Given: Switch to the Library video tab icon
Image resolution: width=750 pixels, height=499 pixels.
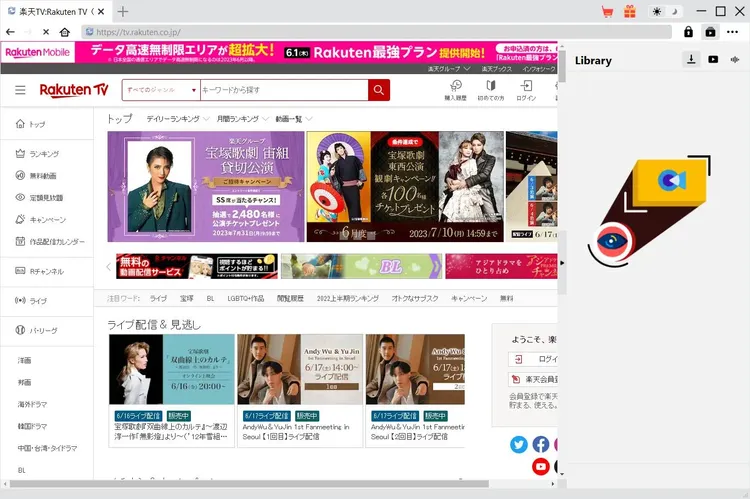Looking at the screenshot, I should pyautogui.click(x=713, y=60).
